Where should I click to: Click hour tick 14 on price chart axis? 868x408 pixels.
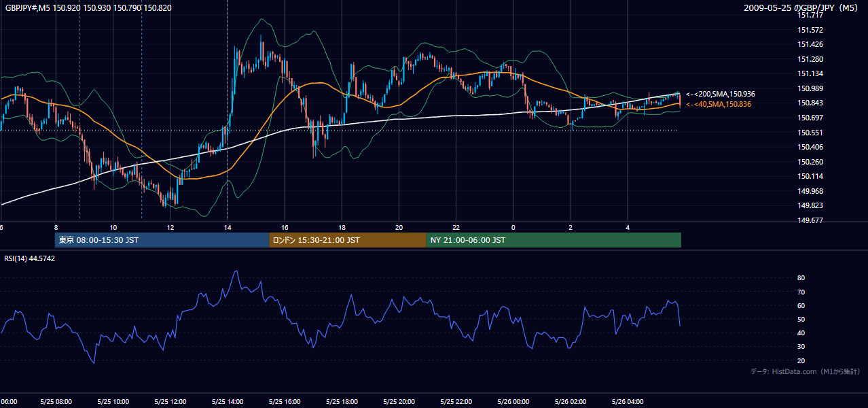[228, 227]
